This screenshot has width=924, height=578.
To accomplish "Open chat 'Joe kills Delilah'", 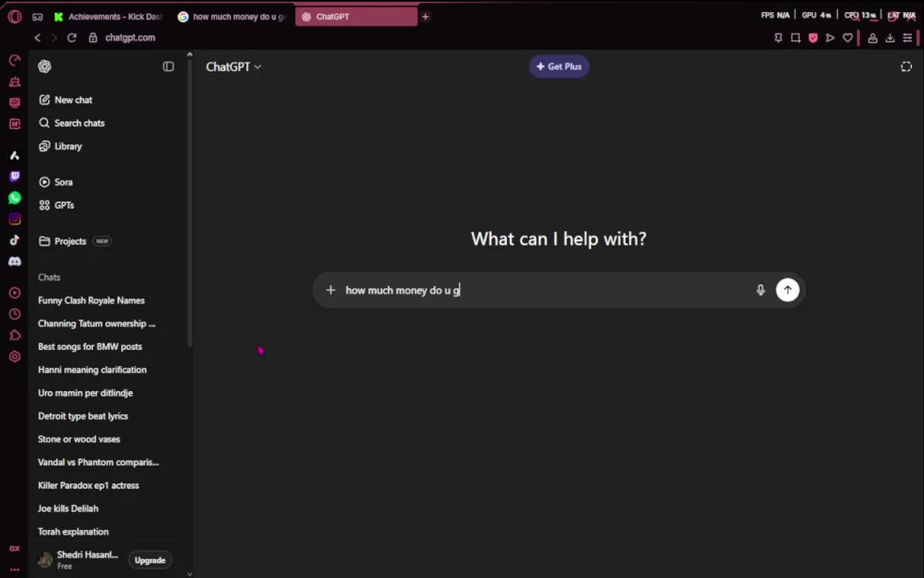I will coord(68,508).
